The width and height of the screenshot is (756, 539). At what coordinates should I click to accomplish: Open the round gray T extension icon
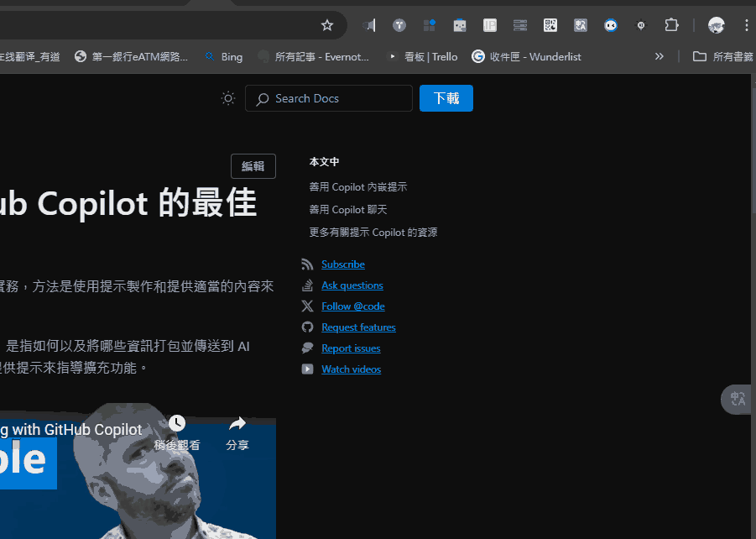pos(399,25)
